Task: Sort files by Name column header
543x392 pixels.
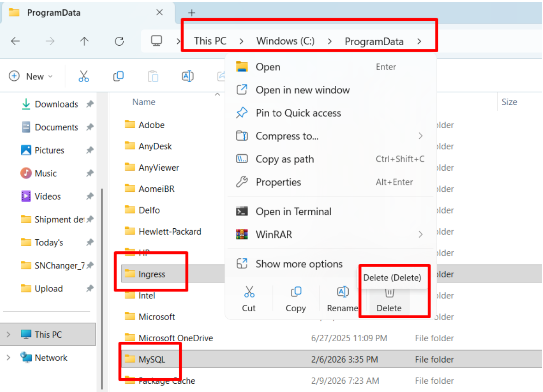Action: coord(144,102)
